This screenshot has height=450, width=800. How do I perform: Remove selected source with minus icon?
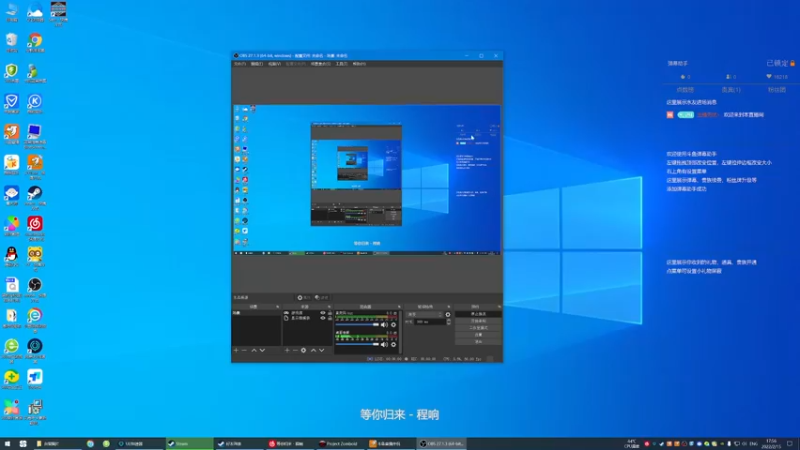tap(295, 351)
